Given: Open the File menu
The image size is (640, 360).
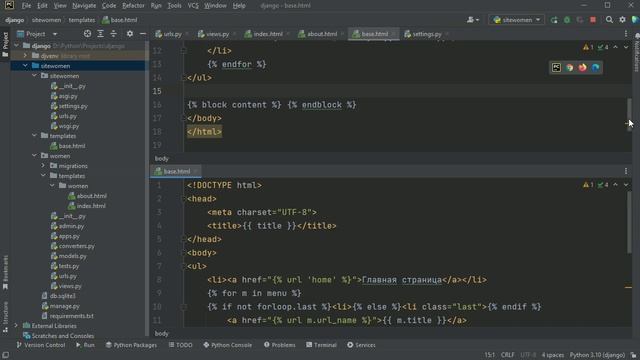Looking at the screenshot, I should pos(26,6).
